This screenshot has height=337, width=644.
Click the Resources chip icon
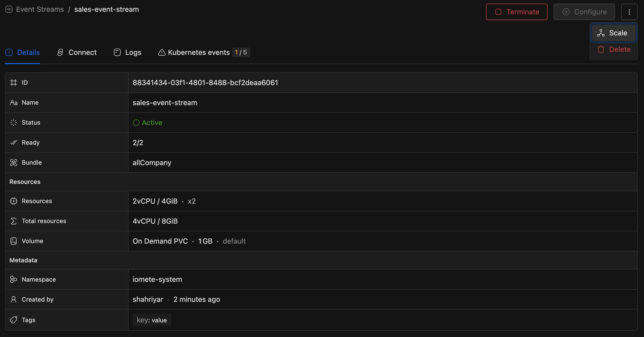[x=14, y=201]
